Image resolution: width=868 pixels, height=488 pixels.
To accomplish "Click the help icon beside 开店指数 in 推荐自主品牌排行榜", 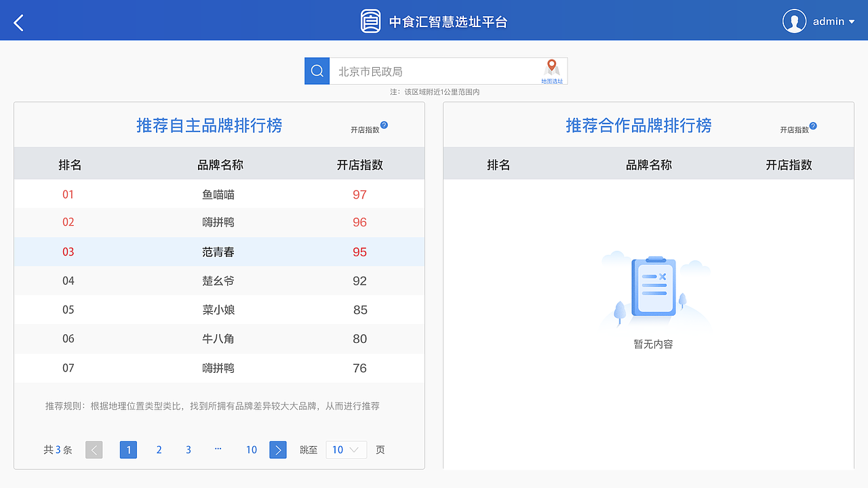I will (384, 125).
